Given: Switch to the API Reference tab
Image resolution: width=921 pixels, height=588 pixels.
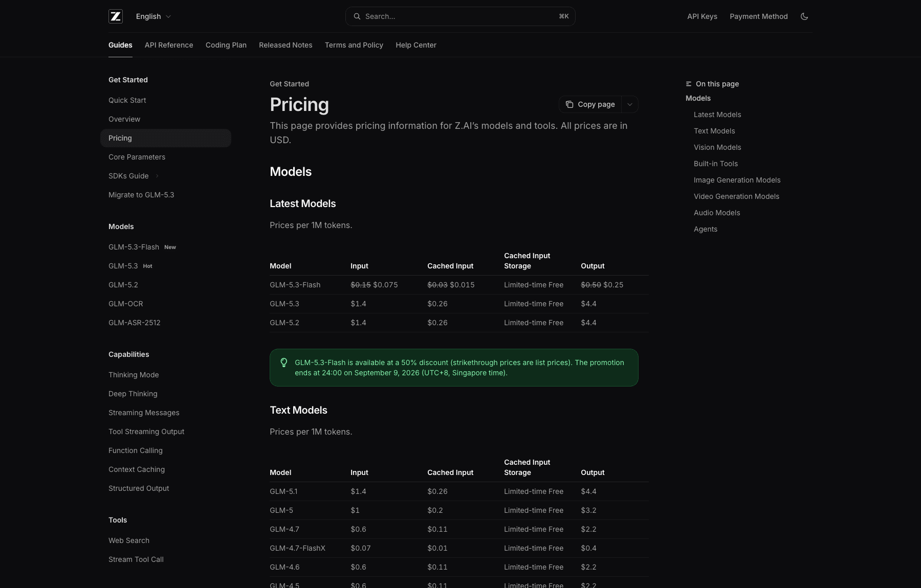Looking at the screenshot, I should (x=169, y=45).
